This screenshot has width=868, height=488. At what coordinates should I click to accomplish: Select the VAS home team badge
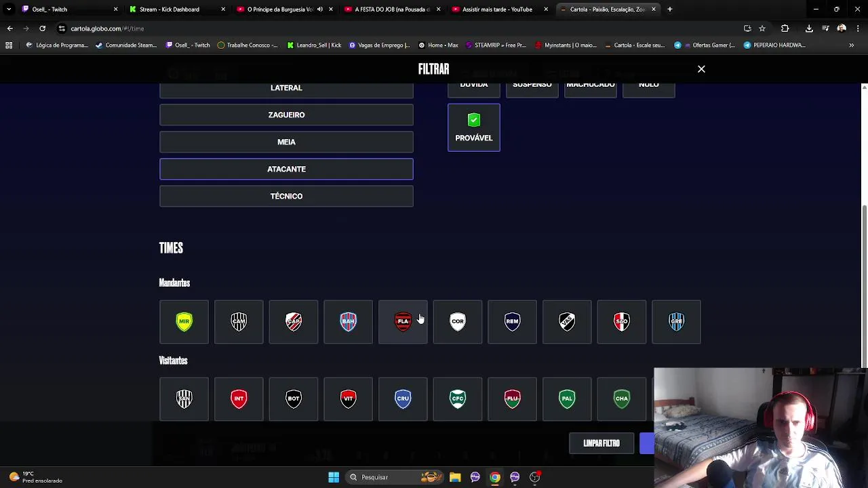pos(567,322)
